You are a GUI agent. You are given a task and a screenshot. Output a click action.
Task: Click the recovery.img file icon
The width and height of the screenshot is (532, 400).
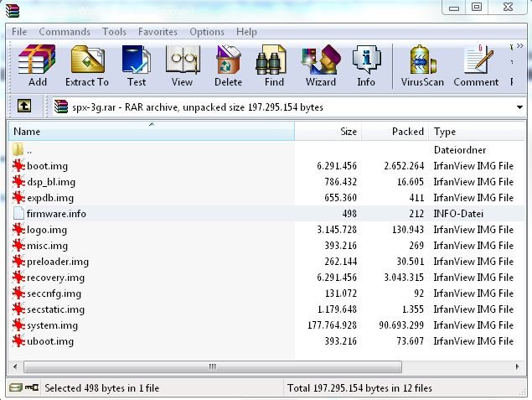(x=18, y=278)
